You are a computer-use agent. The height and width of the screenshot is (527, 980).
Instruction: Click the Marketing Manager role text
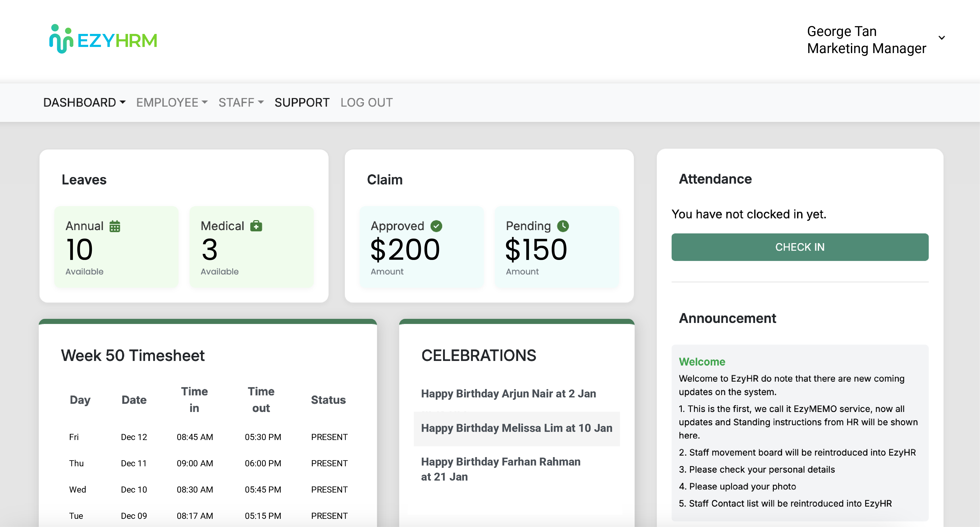(x=866, y=49)
